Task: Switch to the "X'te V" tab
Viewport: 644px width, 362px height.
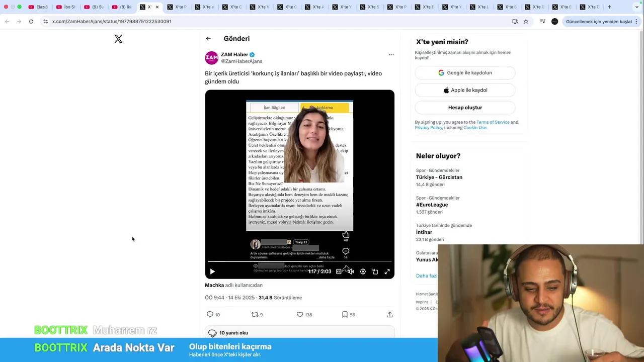Action: (x=260, y=7)
